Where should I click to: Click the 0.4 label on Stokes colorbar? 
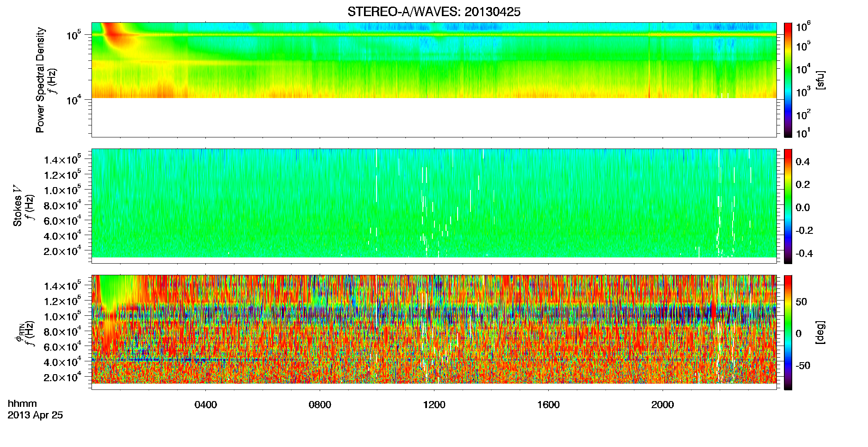pyautogui.click(x=803, y=162)
